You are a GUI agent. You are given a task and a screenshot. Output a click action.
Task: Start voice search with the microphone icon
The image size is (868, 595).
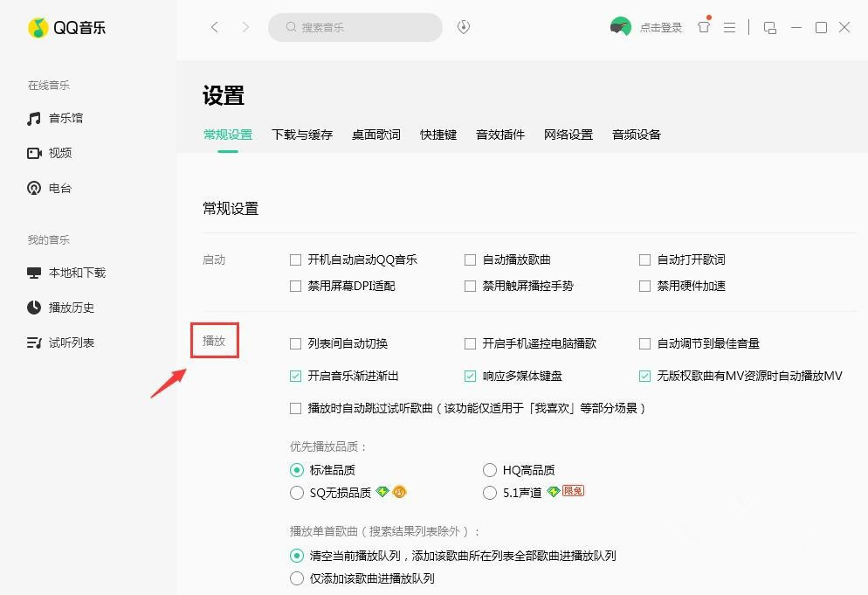click(x=463, y=27)
